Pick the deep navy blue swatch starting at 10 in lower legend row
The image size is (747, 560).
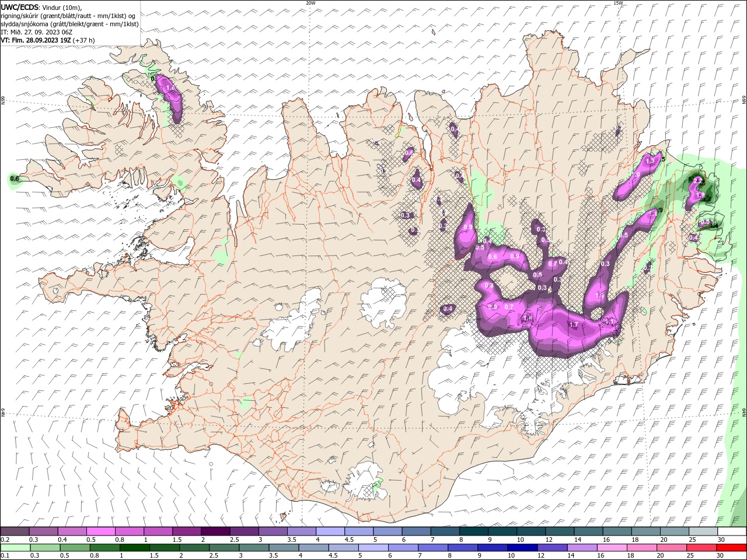(x=523, y=548)
